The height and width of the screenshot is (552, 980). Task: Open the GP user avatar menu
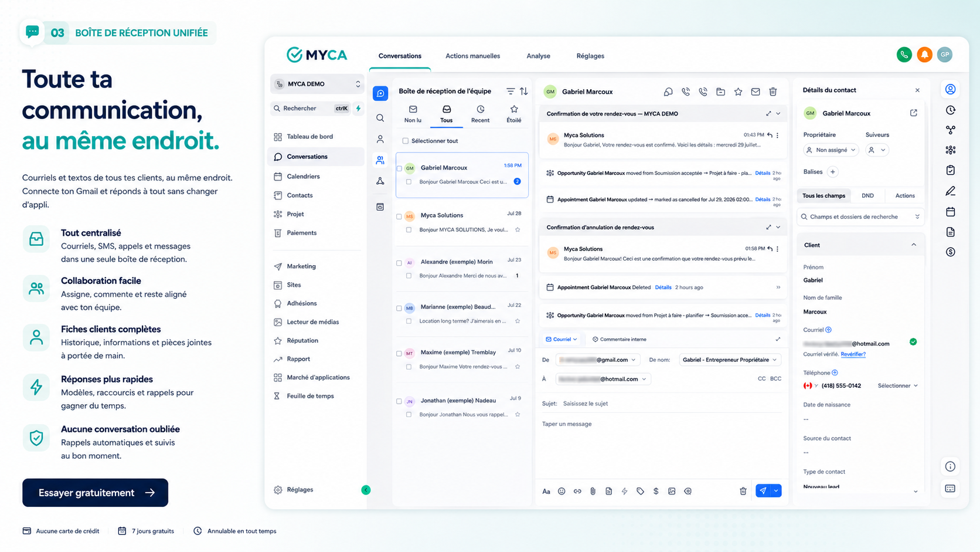point(944,55)
